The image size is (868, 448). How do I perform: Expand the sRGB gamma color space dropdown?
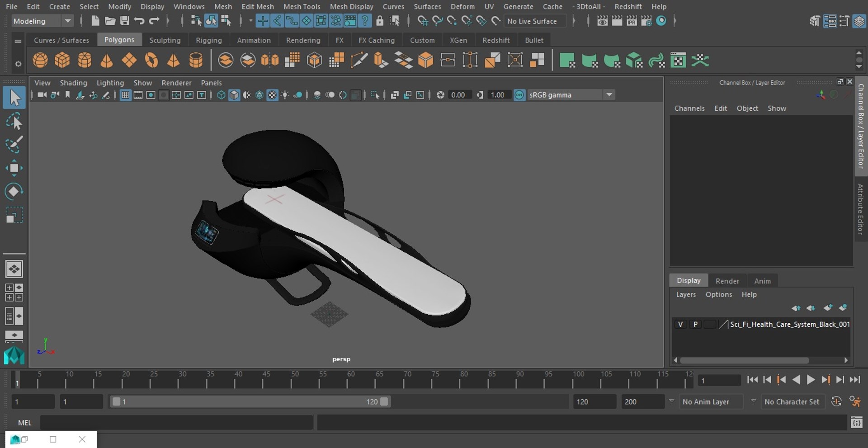coord(571,95)
